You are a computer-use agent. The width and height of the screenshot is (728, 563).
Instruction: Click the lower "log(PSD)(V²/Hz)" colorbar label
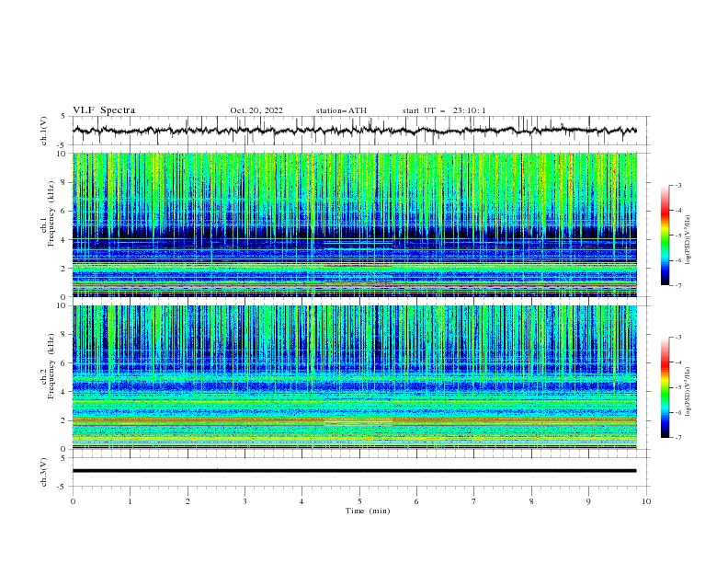[688, 392]
